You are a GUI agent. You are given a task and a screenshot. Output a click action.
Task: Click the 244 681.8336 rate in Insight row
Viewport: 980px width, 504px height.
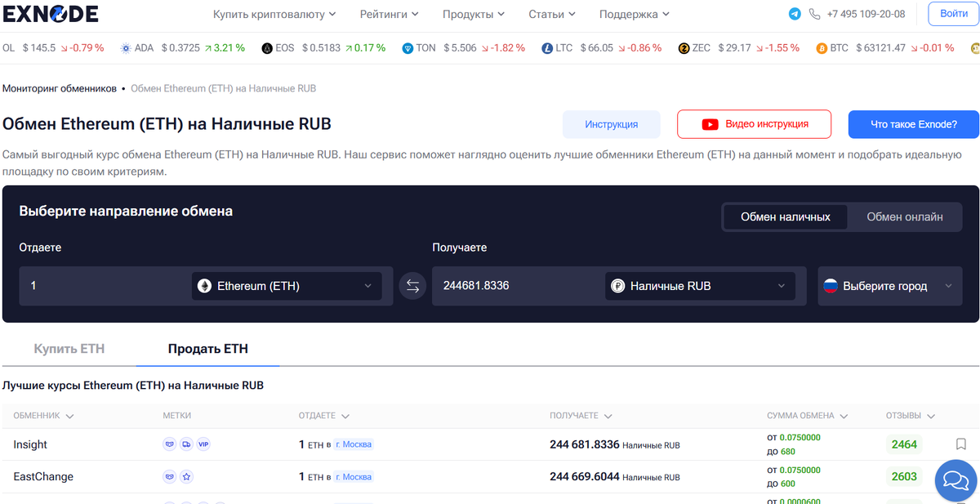point(585,444)
